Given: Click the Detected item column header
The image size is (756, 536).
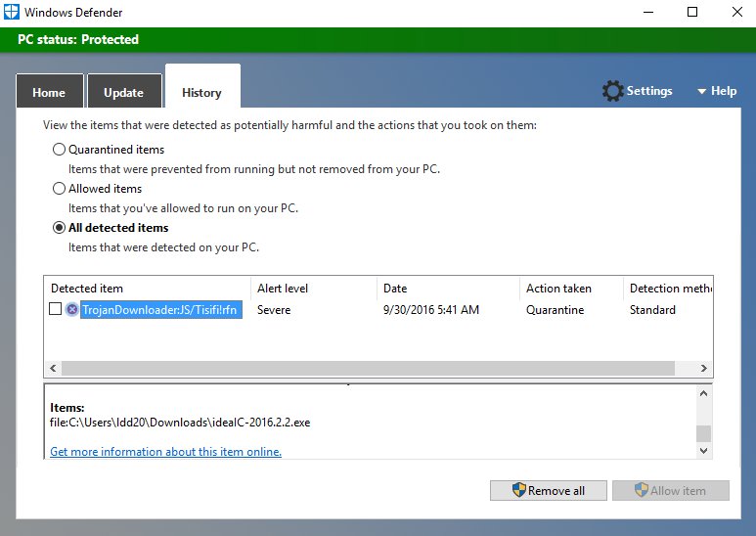Looking at the screenshot, I should [147, 289].
